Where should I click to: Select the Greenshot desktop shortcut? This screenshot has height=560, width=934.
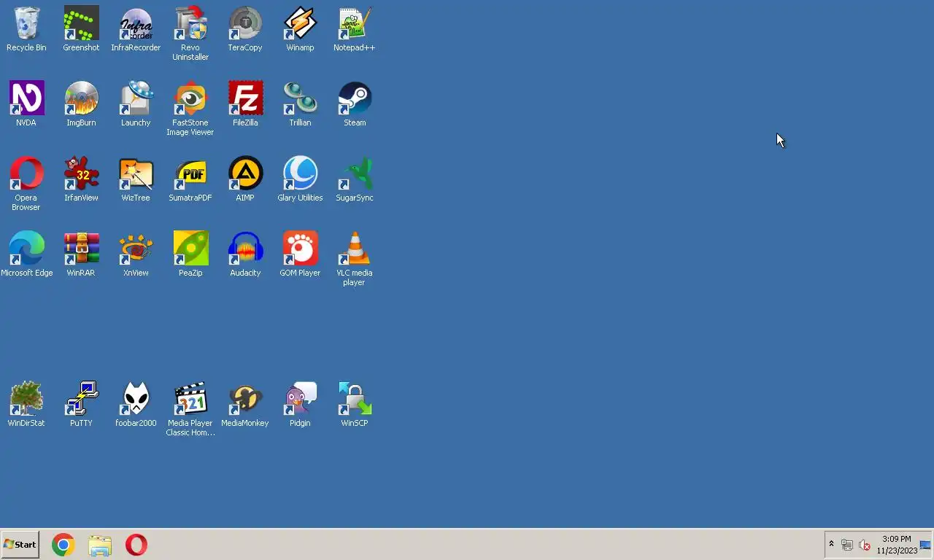[x=81, y=29]
